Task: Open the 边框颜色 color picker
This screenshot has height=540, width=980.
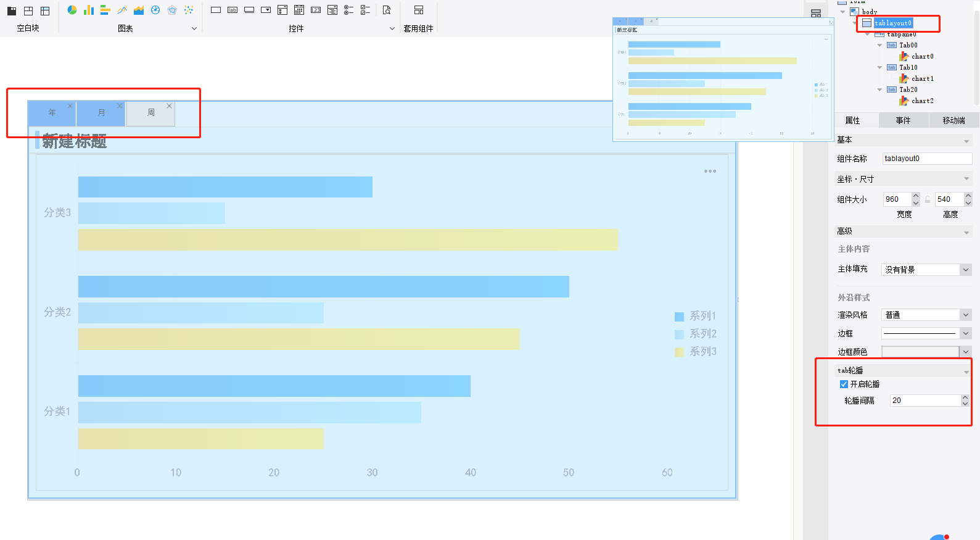Action: pyautogui.click(x=966, y=351)
